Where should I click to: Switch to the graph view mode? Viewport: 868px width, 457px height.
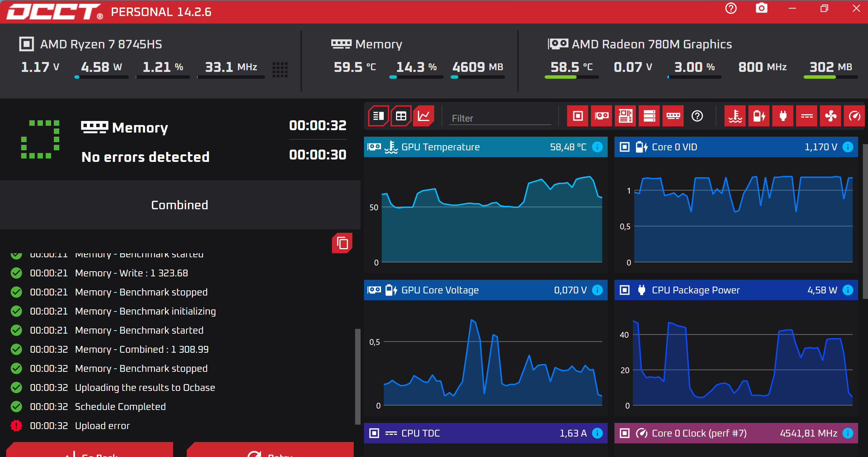(423, 116)
